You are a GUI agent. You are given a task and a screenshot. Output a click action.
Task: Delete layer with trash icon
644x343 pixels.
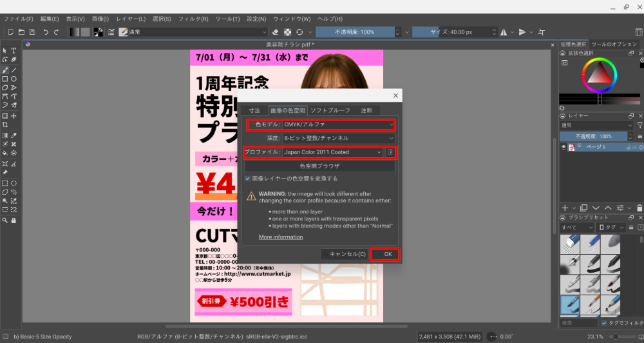click(x=639, y=208)
